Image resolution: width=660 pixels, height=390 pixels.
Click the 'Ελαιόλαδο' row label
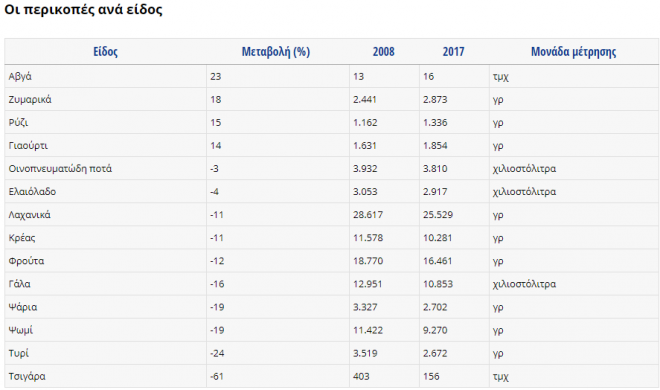[x=32, y=192]
